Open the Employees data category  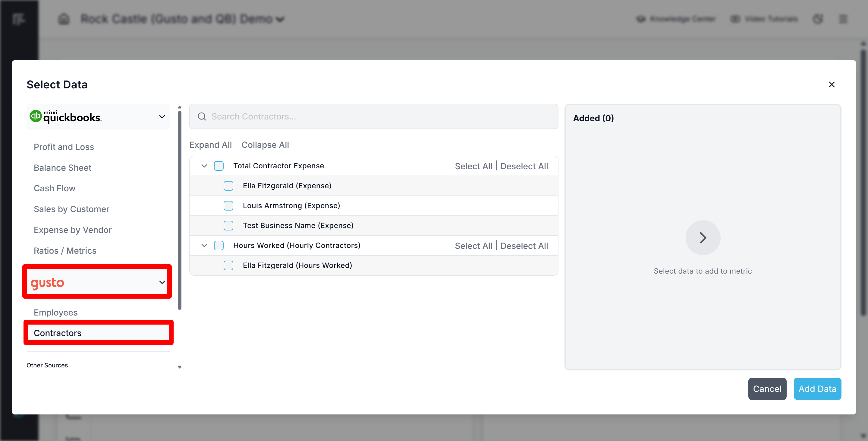coord(55,312)
